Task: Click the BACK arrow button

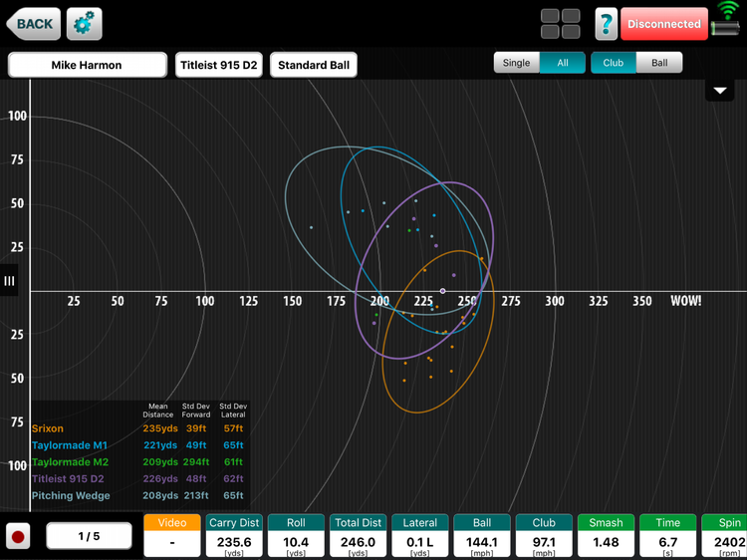Action: click(x=33, y=24)
